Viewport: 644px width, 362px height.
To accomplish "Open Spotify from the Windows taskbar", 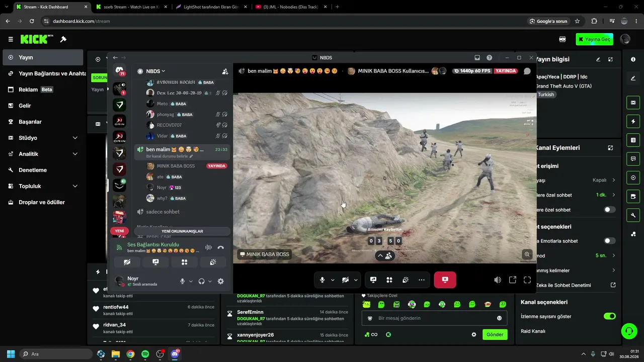I will 145,354.
